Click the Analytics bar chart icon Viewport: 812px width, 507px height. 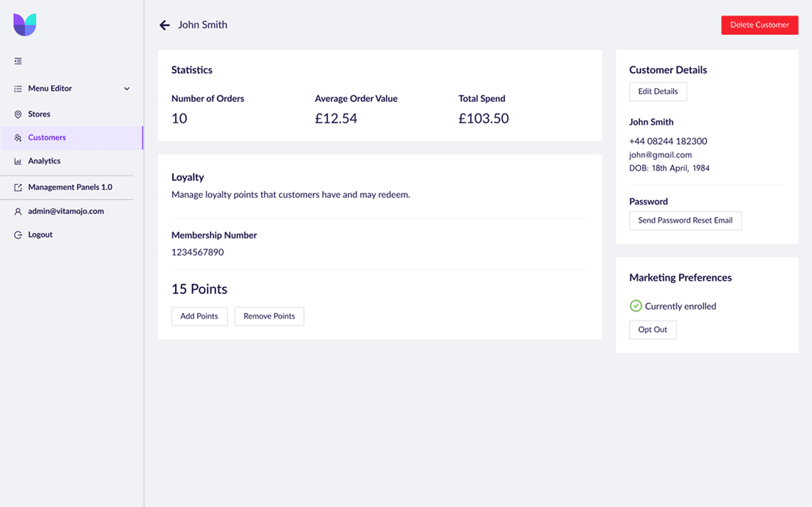pyautogui.click(x=18, y=161)
